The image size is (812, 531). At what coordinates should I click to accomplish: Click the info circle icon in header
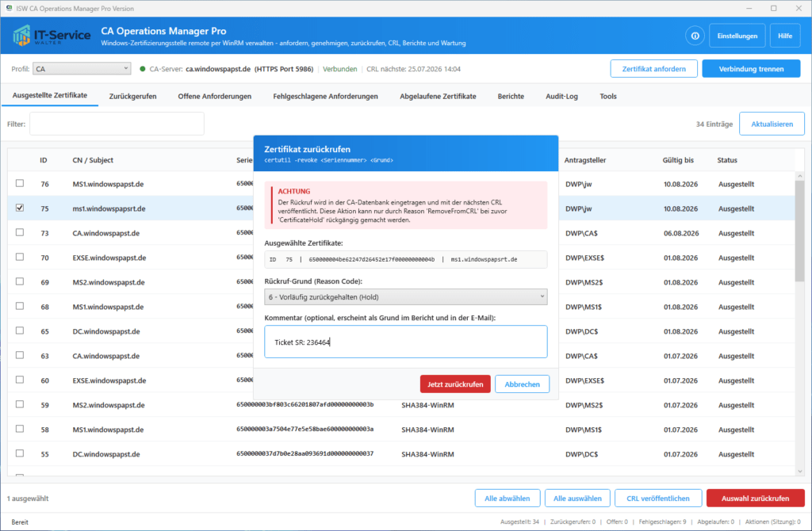point(695,36)
